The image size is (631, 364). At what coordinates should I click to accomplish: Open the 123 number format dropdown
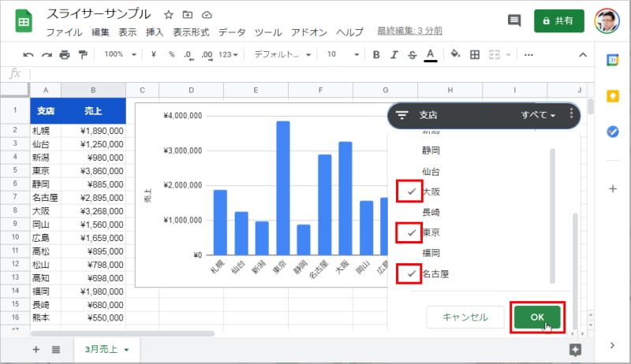228,54
